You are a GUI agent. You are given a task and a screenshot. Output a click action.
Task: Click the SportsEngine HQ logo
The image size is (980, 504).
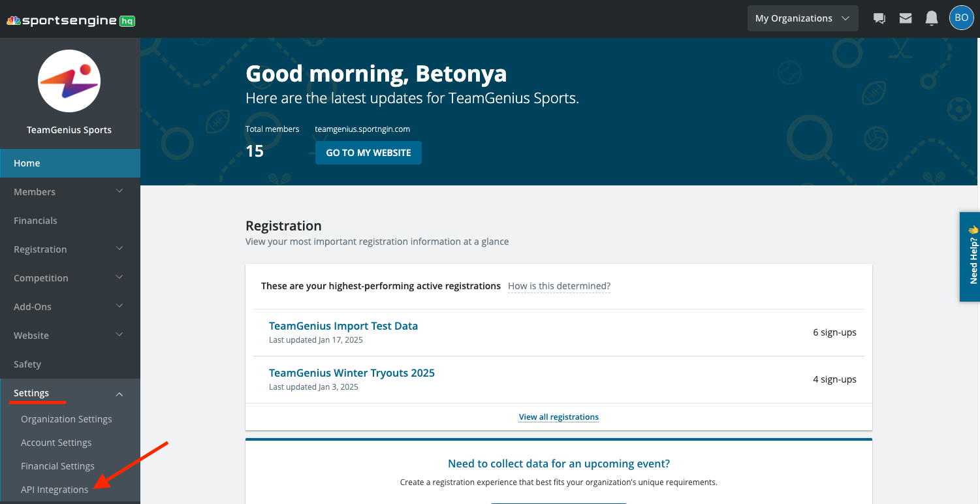pos(71,21)
